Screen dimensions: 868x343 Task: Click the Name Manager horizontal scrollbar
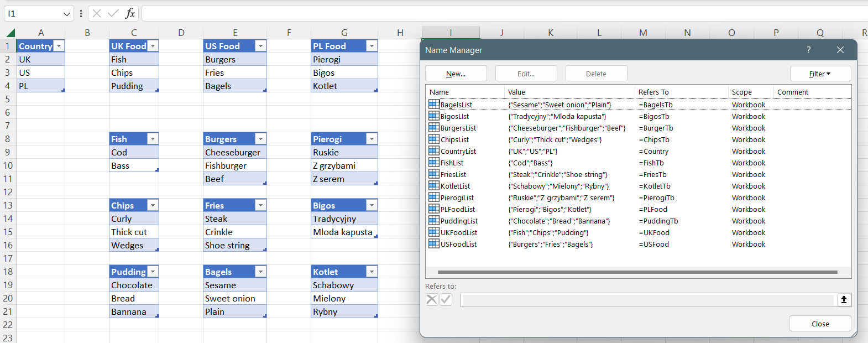(637, 272)
